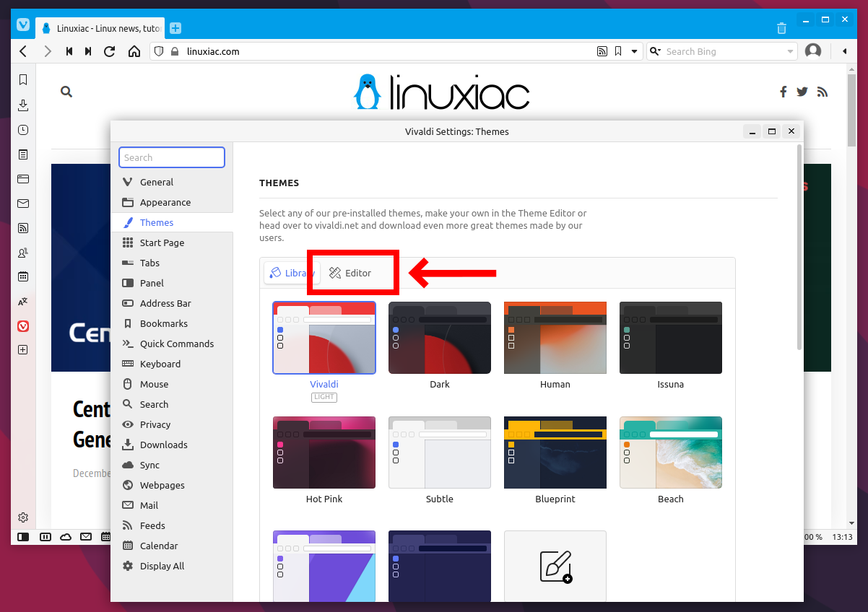This screenshot has height=612, width=868.
Task: Click the page tiling status bar icon
Action: click(45, 537)
